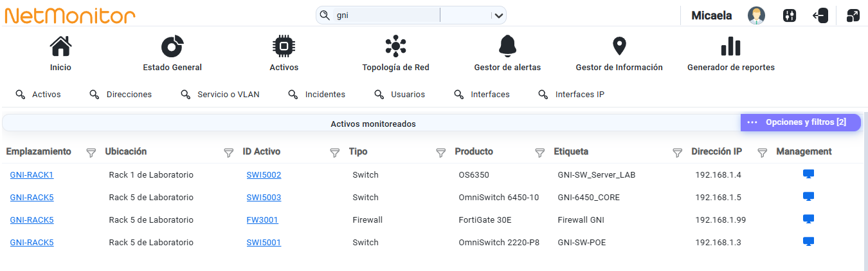Screen dimensions: 868x271
Task: Select the Activos search tab
Action: [38, 95]
